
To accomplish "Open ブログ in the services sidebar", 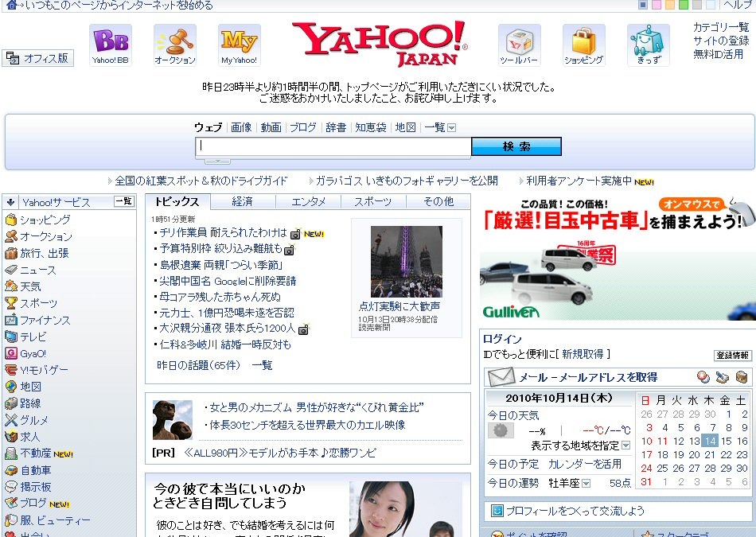I will [x=33, y=504].
